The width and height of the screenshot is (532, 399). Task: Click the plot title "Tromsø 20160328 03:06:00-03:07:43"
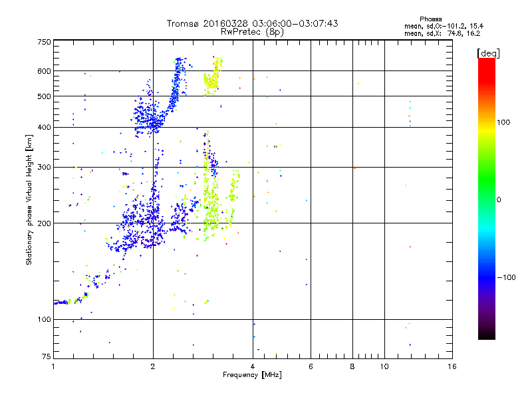pos(252,23)
